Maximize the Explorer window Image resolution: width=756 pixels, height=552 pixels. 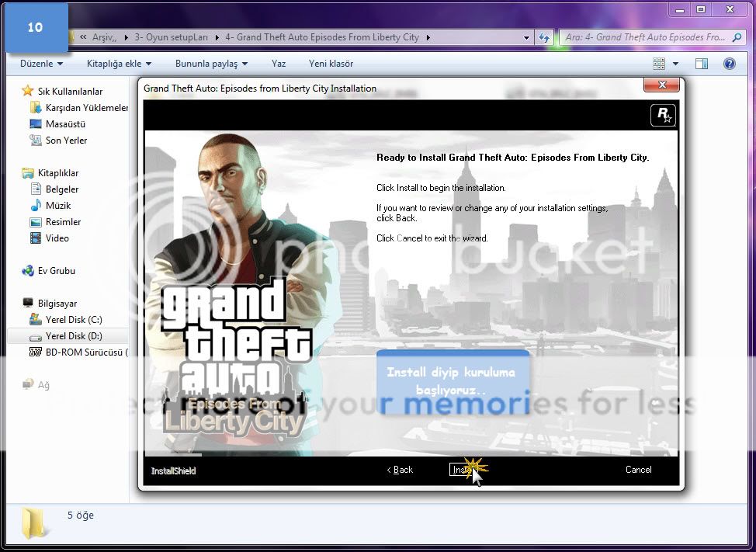[x=701, y=9]
